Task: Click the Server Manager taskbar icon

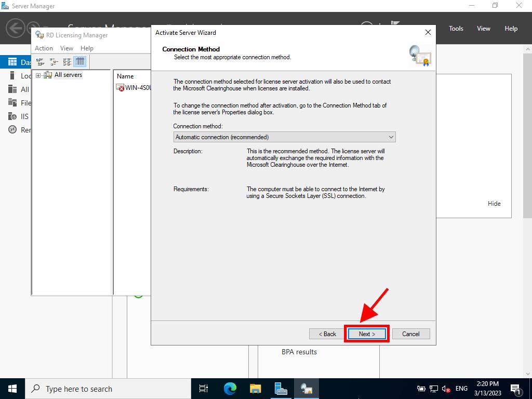Action: tap(281, 389)
